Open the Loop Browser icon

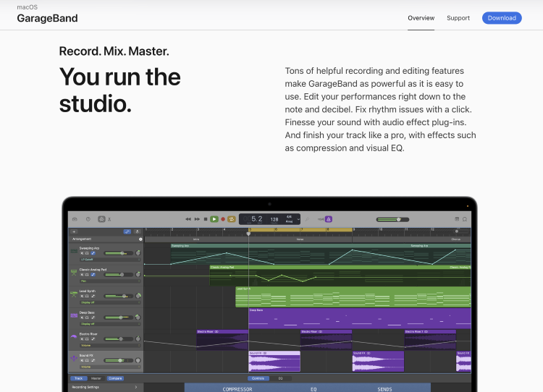point(465,219)
